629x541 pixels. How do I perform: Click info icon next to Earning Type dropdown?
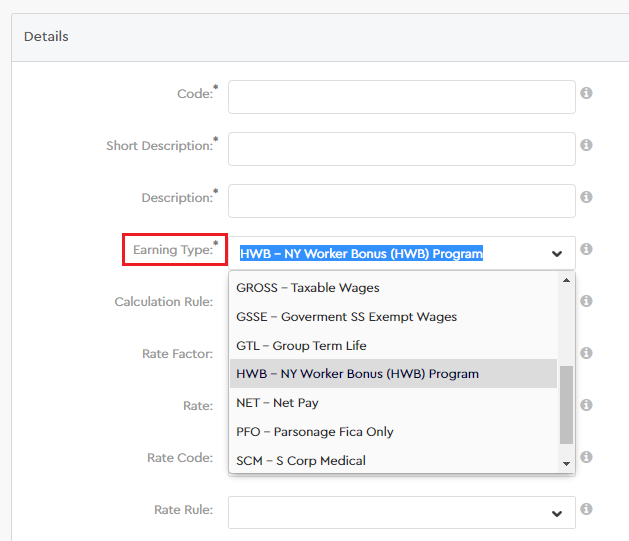587,249
